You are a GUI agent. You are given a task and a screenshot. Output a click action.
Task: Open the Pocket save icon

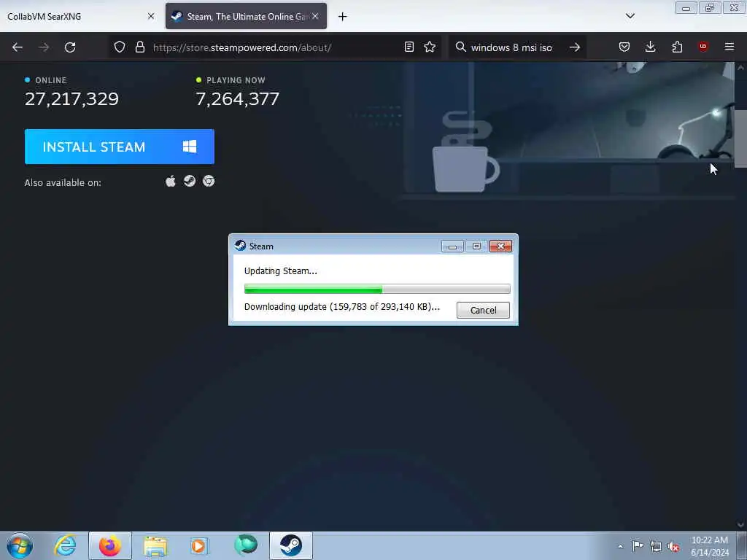624,47
